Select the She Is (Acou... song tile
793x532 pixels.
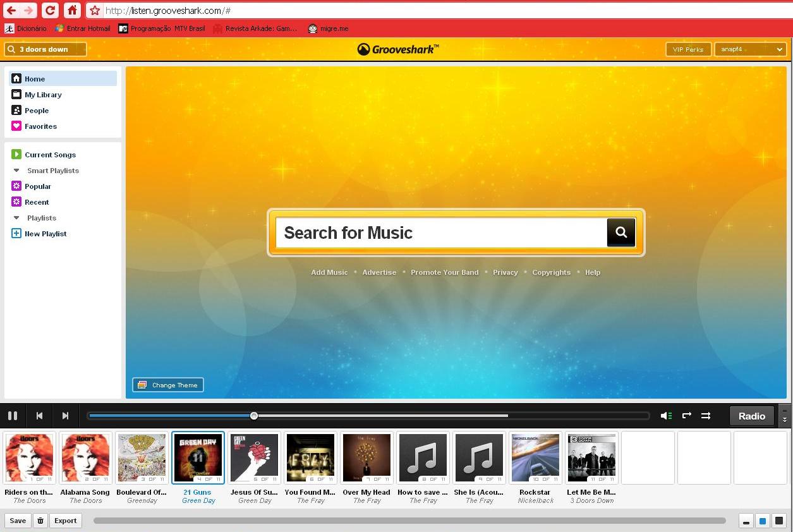pyautogui.click(x=479, y=458)
